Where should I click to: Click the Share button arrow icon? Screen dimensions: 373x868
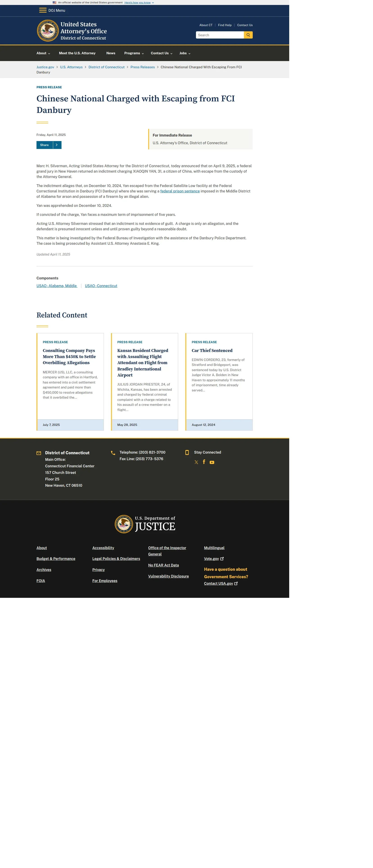pyautogui.click(x=57, y=145)
